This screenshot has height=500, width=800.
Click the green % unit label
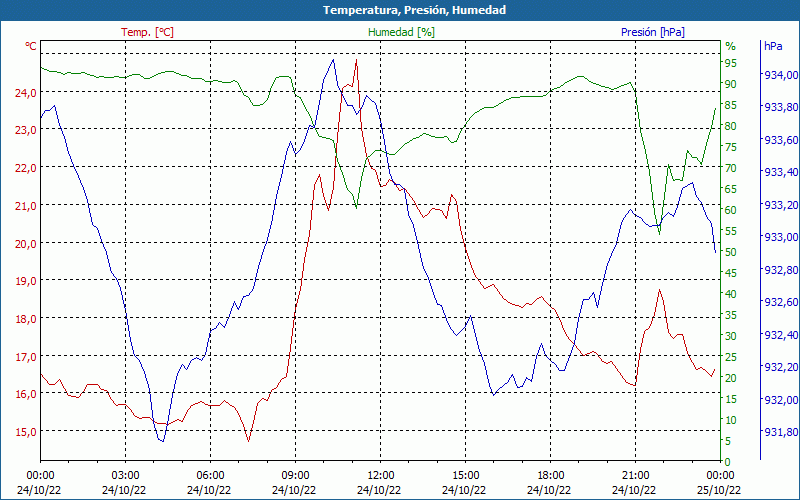[x=730, y=46]
